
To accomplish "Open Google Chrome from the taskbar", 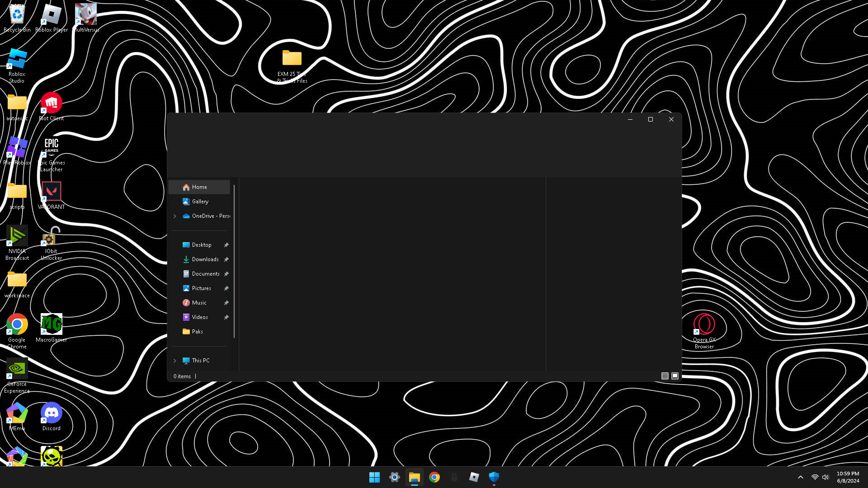I will tap(434, 477).
